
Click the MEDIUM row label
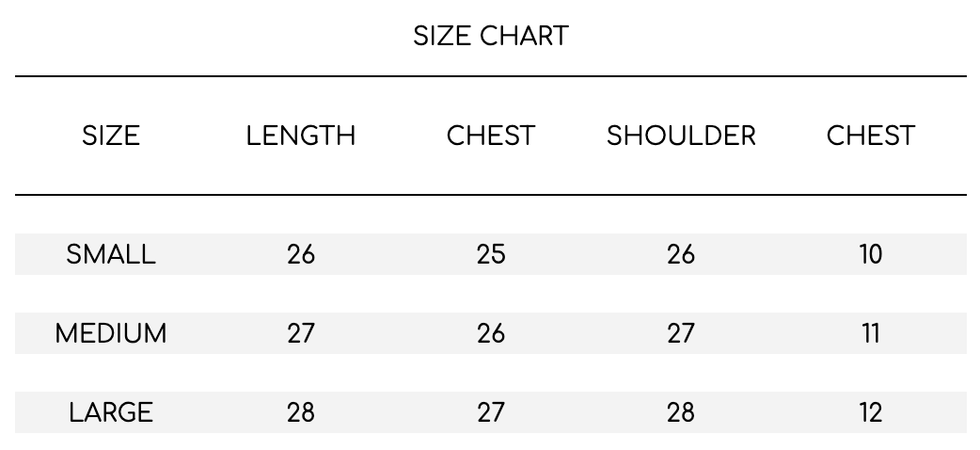tap(111, 333)
